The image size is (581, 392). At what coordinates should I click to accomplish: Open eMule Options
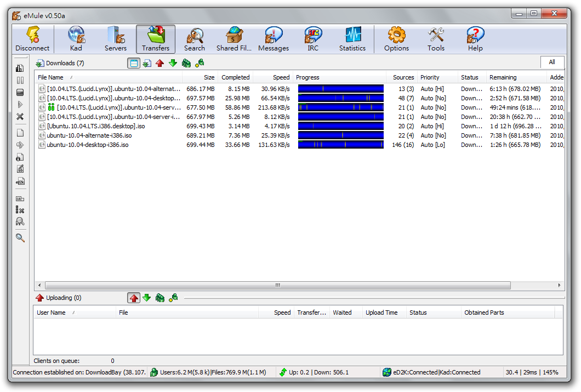coord(396,38)
